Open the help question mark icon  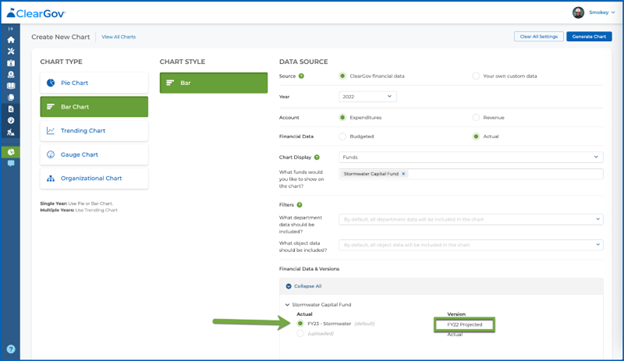click(11, 349)
